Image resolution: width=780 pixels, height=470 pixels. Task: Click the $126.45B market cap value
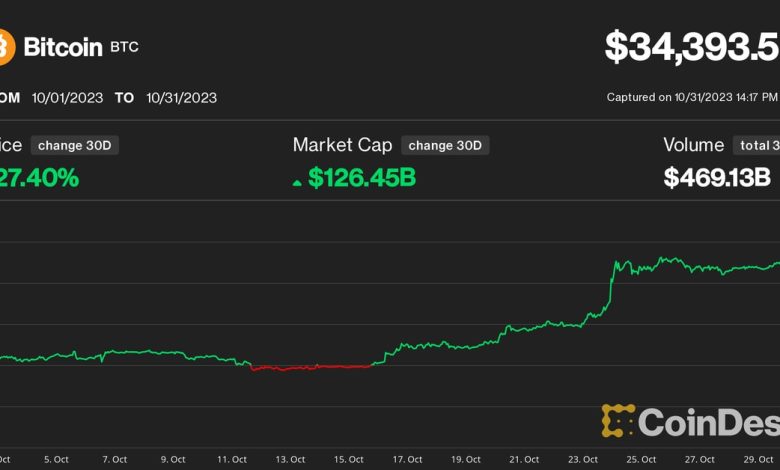[x=361, y=178]
